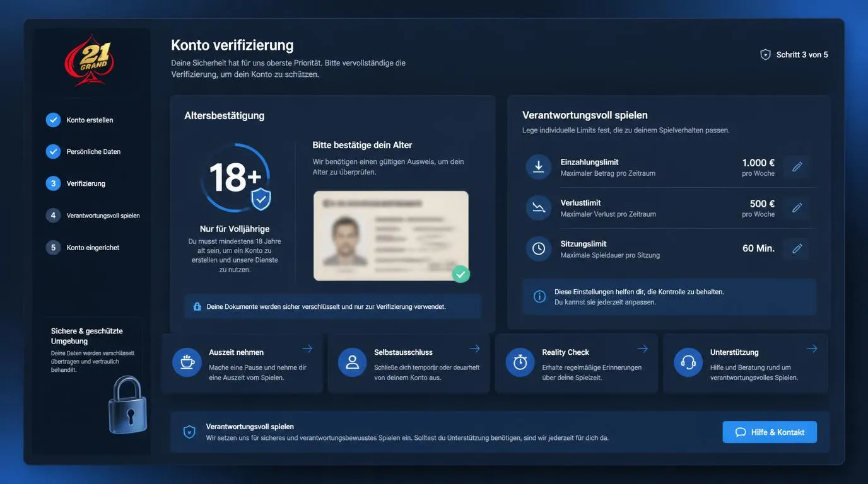This screenshot has height=484, width=868.
Task: Click the Einzahlungslimit label
Action: click(589, 162)
